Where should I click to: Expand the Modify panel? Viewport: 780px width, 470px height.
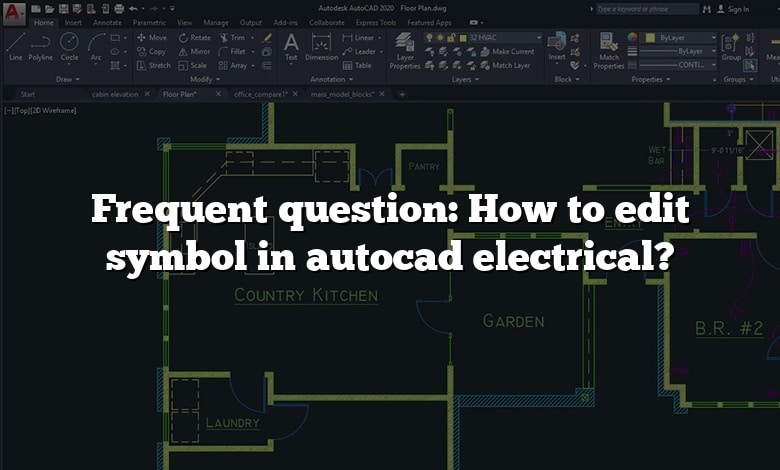[205, 79]
